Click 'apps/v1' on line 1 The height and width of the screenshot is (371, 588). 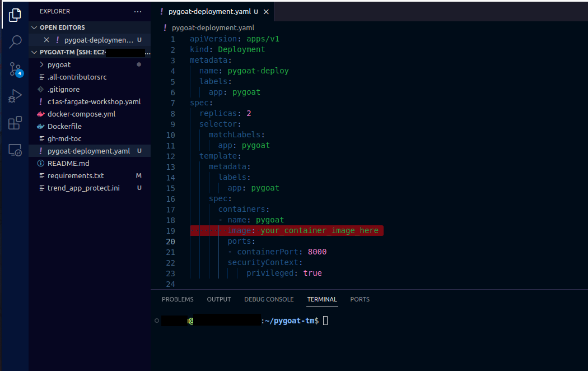263,39
